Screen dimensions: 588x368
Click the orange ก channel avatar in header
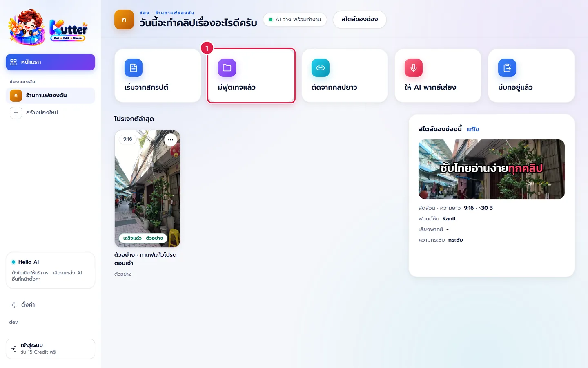(x=124, y=20)
